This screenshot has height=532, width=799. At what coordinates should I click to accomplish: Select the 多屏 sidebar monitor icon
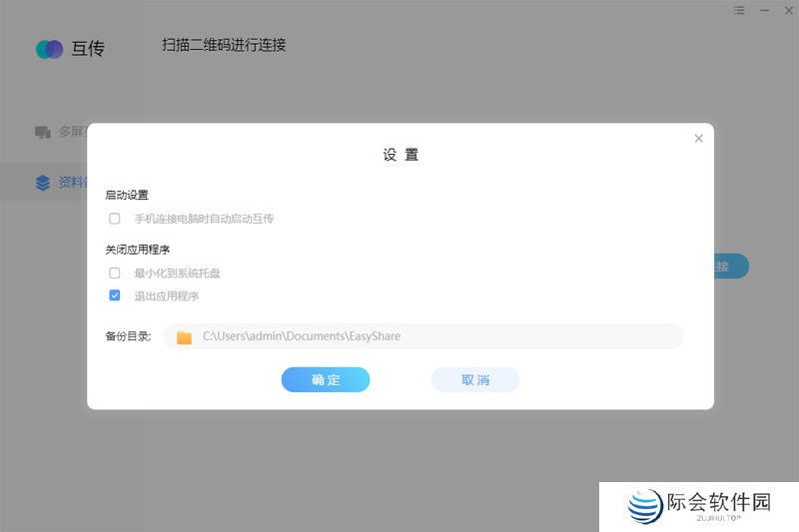[x=43, y=133]
